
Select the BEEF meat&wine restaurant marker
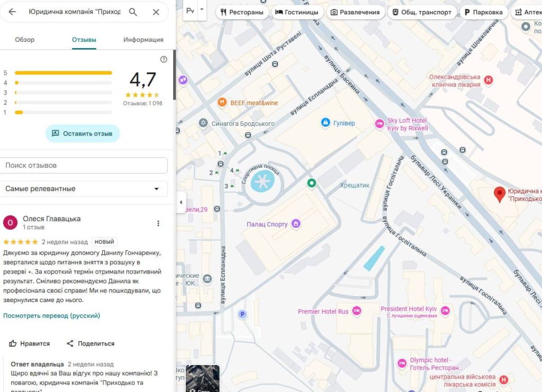pos(222,103)
